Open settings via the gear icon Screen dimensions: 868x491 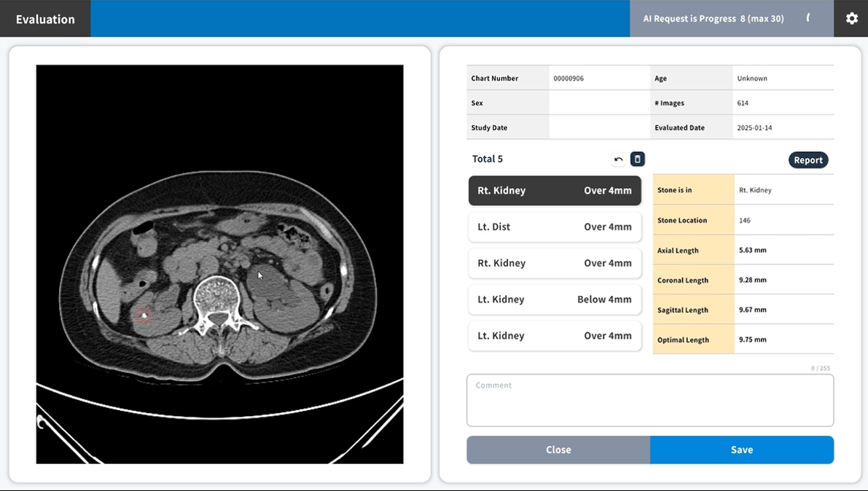(x=851, y=19)
